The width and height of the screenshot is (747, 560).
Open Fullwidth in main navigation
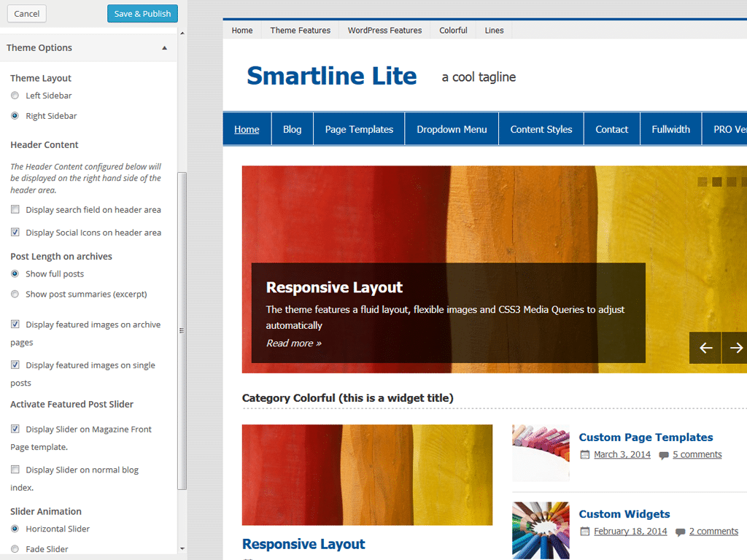pyautogui.click(x=671, y=129)
